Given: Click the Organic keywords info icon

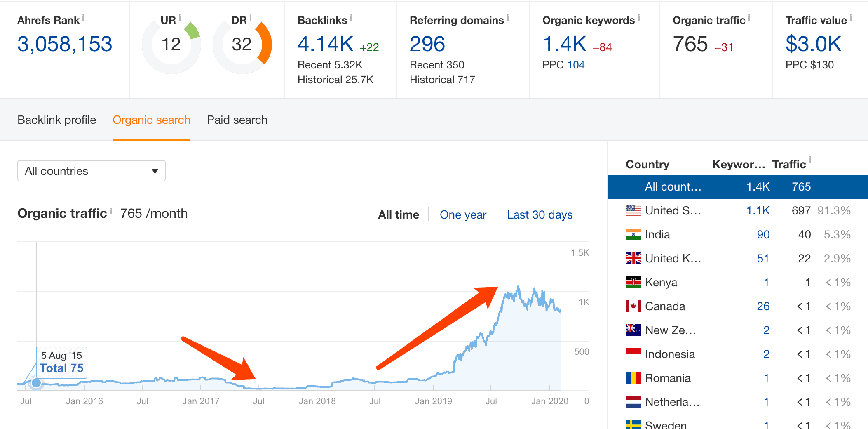Looking at the screenshot, I should [639, 17].
